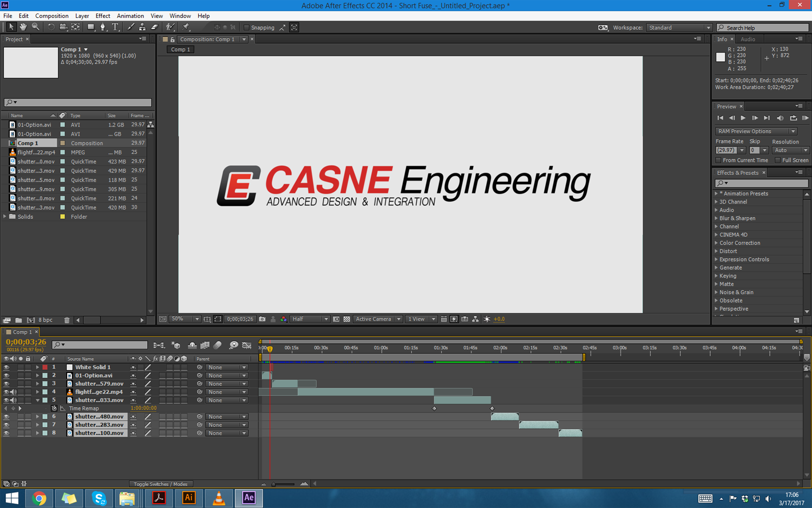Open the 50% magnification dropdown
The image size is (812, 508).
(x=185, y=320)
